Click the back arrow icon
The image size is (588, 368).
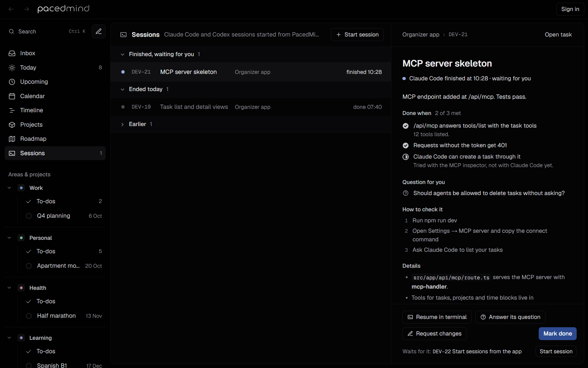pos(11,9)
